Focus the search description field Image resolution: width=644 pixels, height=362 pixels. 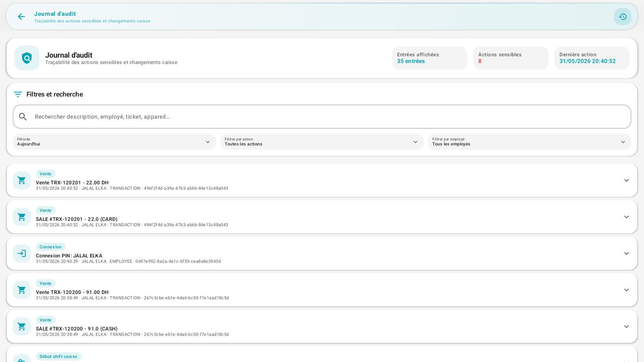[x=322, y=117]
